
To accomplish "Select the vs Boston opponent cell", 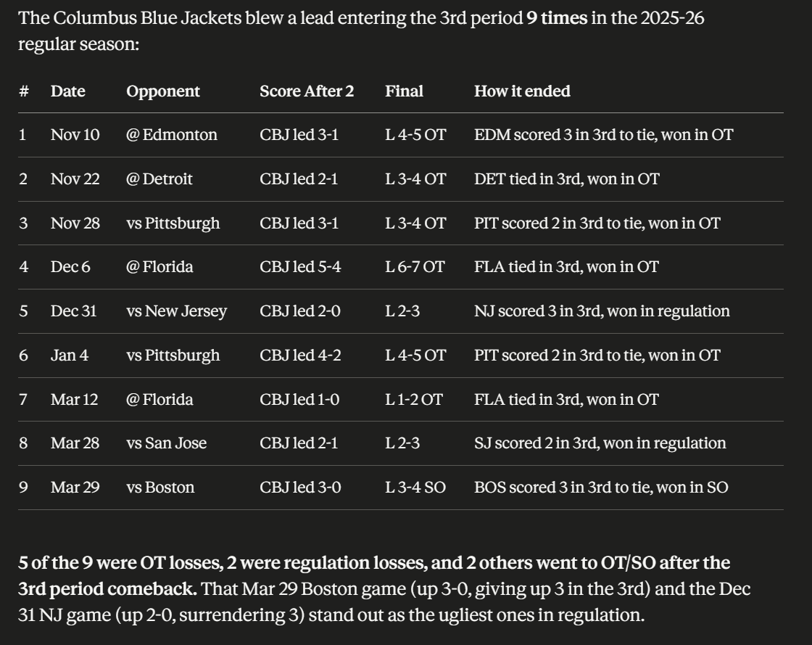I will point(160,488).
